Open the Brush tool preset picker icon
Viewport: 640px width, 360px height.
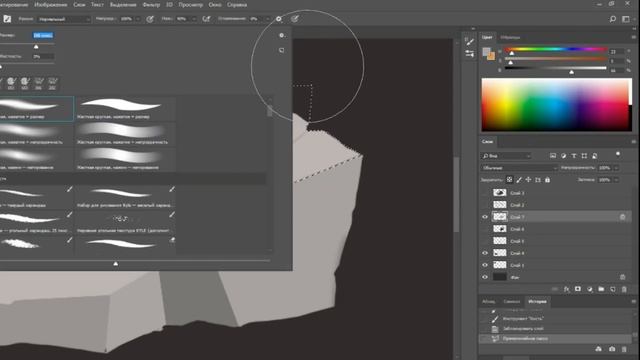pos(7,19)
